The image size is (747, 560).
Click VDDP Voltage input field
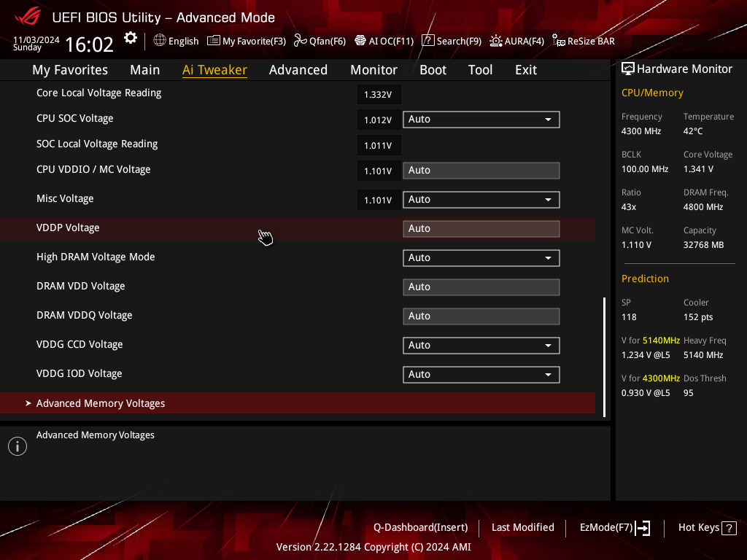[481, 228]
